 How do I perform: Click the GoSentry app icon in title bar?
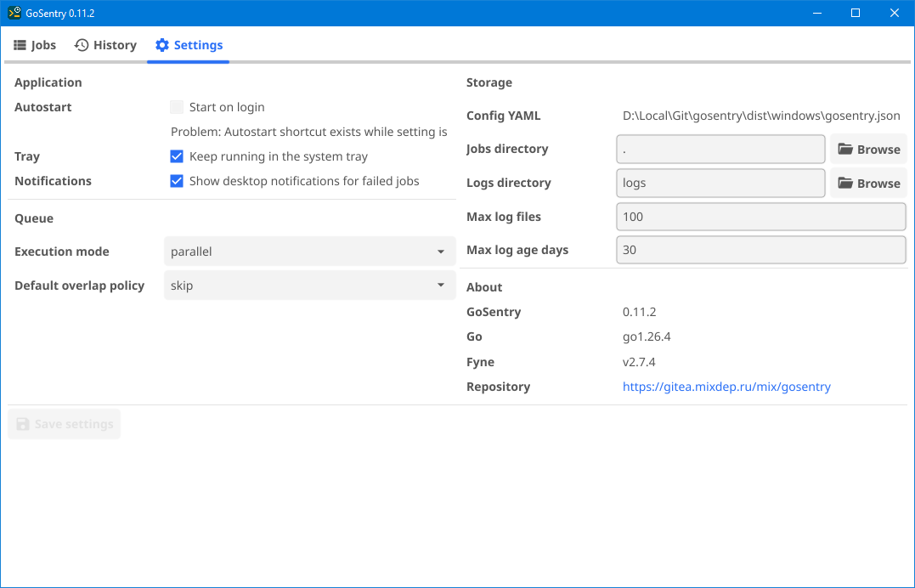coord(14,13)
